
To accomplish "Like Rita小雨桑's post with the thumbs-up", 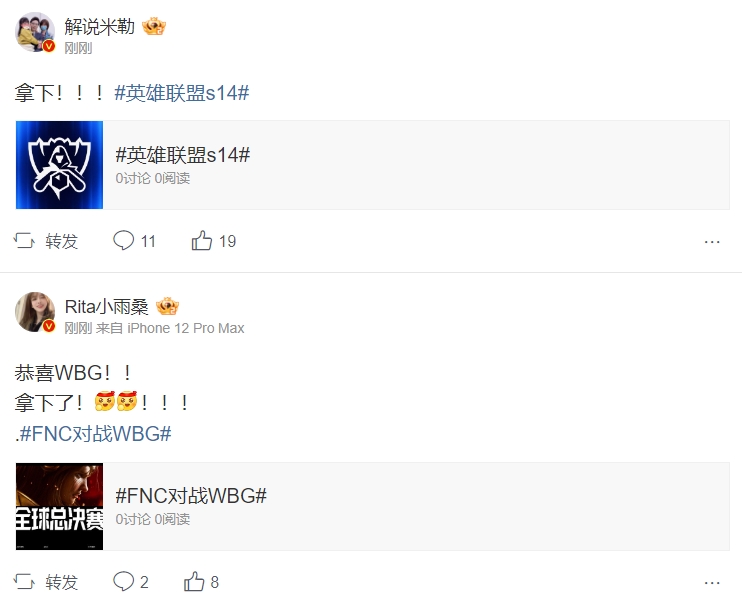I will 194,581.
